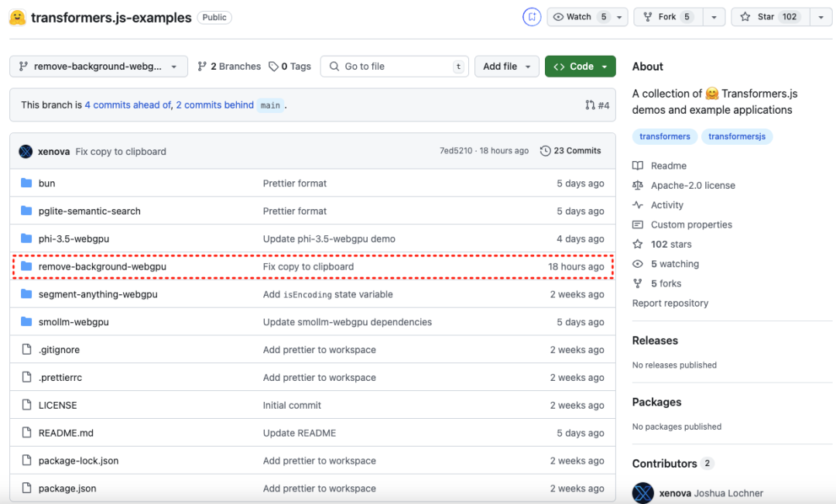Click the LICENSE file icon
Viewport: 836px width, 504px height.
26,405
